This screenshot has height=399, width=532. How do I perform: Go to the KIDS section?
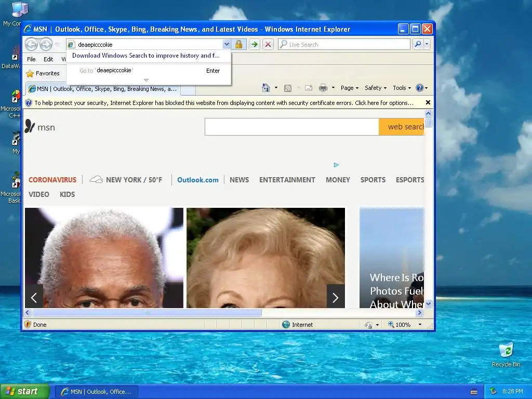[67, 194]
